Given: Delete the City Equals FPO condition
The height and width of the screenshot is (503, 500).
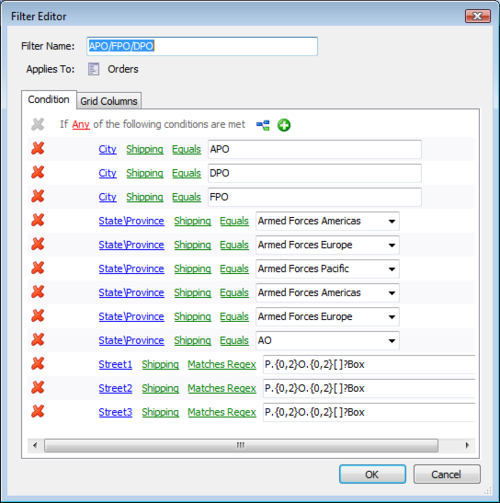Looking at the screenshot, I should (38, 196).
